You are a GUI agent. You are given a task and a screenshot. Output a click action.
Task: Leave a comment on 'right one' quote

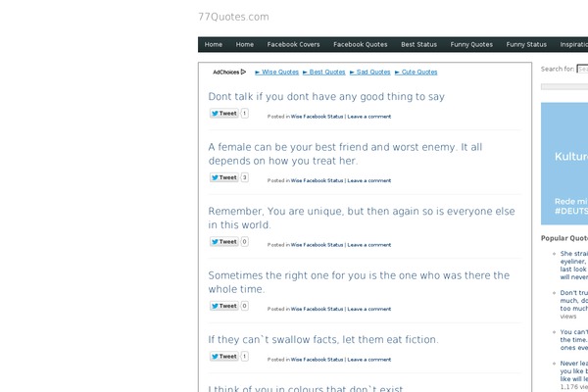(x=369, y=309)
